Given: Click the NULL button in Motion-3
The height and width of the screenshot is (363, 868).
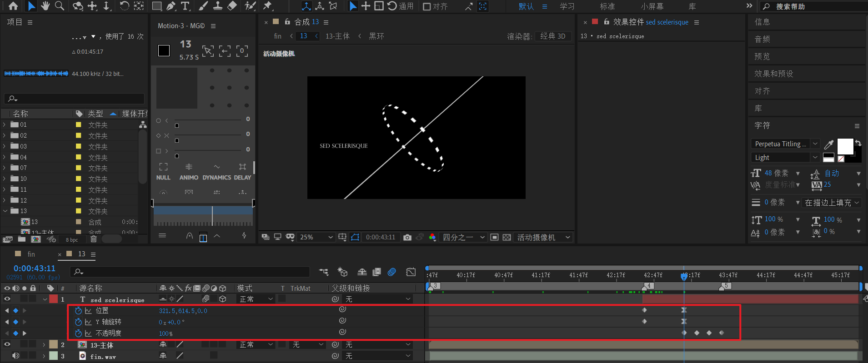Looking at the screenshot, I should click(x=163, y=171).
